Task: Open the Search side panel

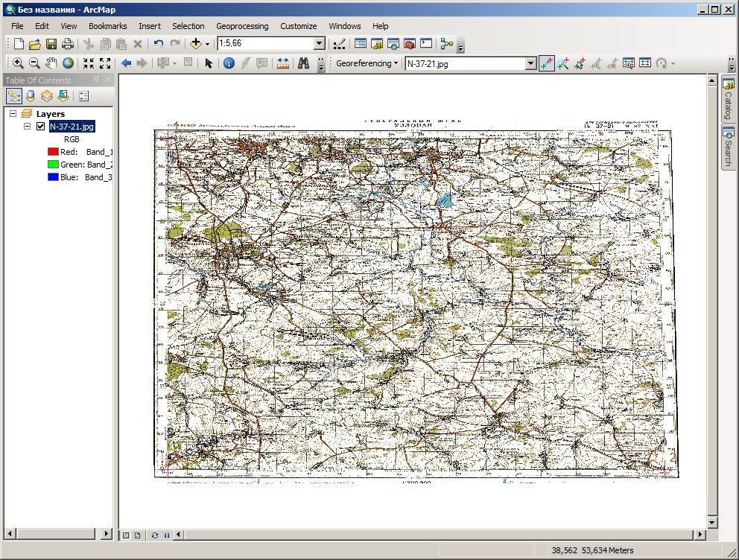Action: click(x=728, y=147)
